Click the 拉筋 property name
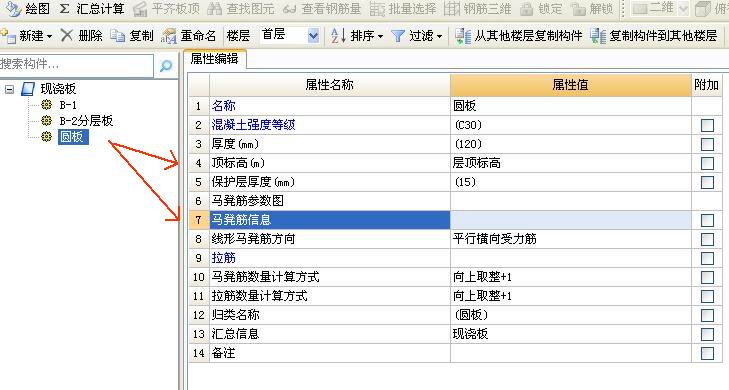The height and width of the screenshot is (390, 729). click(224, 258)
